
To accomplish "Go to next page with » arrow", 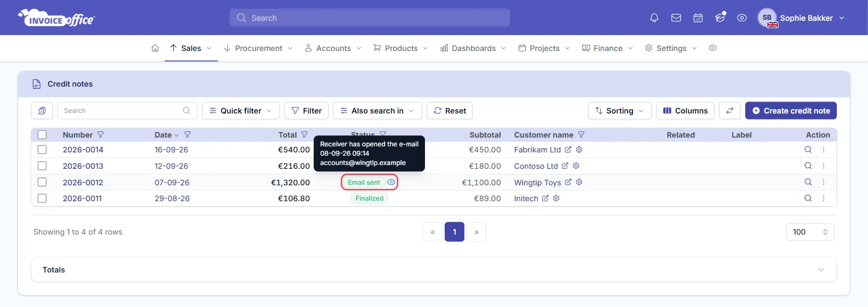I will (x=476, y=232).
